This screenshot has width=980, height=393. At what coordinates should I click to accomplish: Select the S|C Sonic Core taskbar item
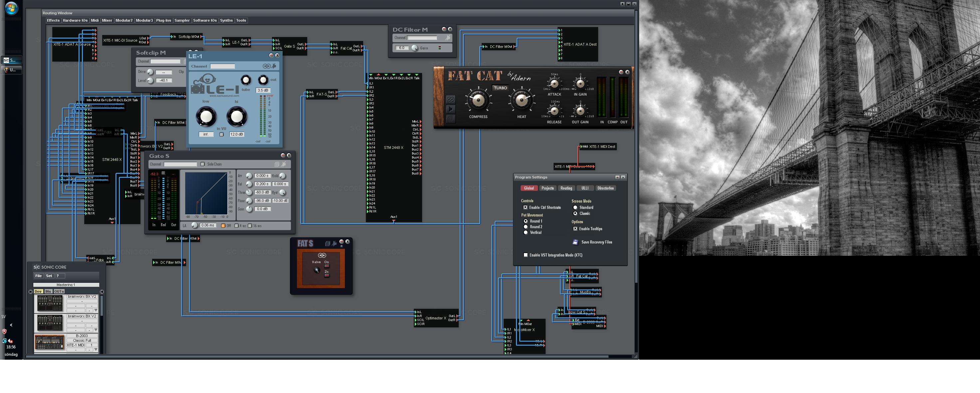(11, 60)
